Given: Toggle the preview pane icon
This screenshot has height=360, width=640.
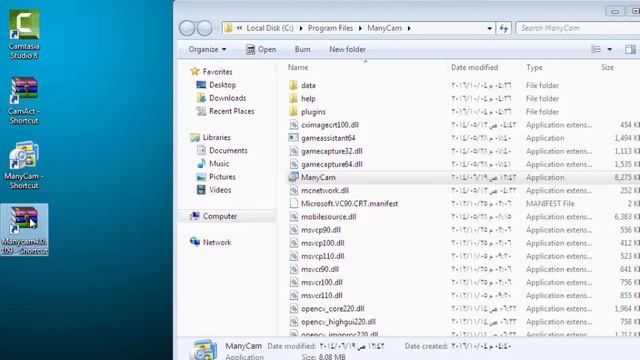Looking at the screenshot, I should [630, 49].
